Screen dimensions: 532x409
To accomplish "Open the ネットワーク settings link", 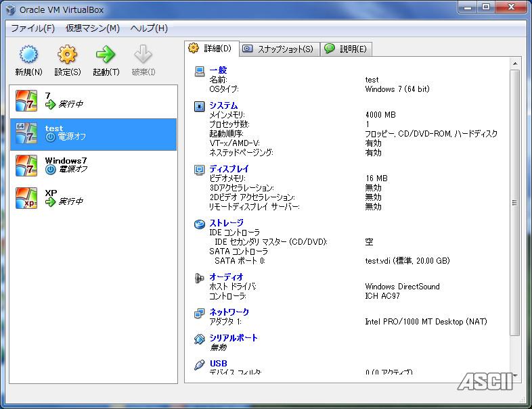I will pyautogui.click(x=229, y=312).
